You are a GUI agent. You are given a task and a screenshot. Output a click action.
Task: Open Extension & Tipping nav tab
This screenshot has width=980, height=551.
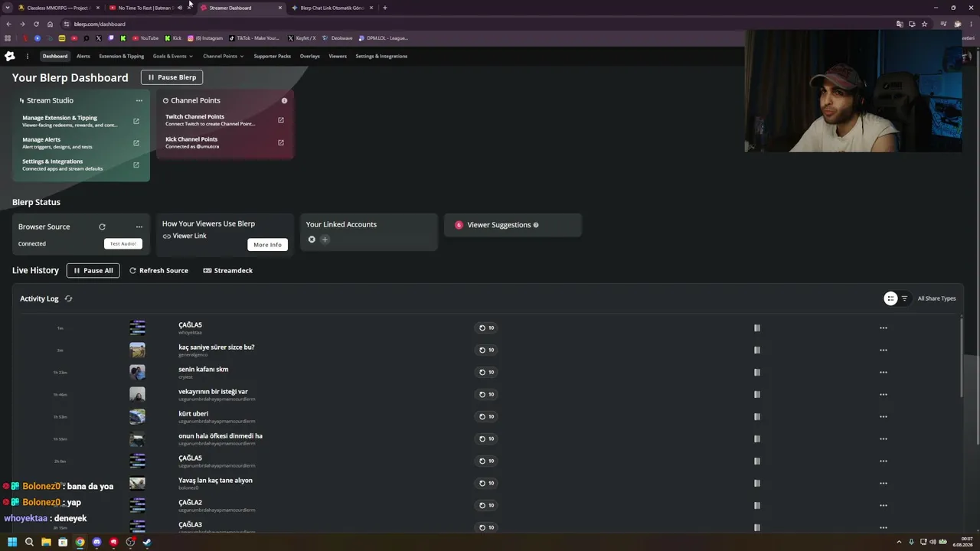(122, 56)
